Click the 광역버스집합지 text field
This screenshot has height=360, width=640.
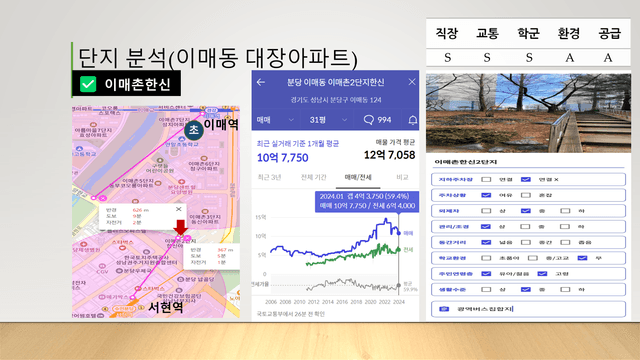[528, 309]
